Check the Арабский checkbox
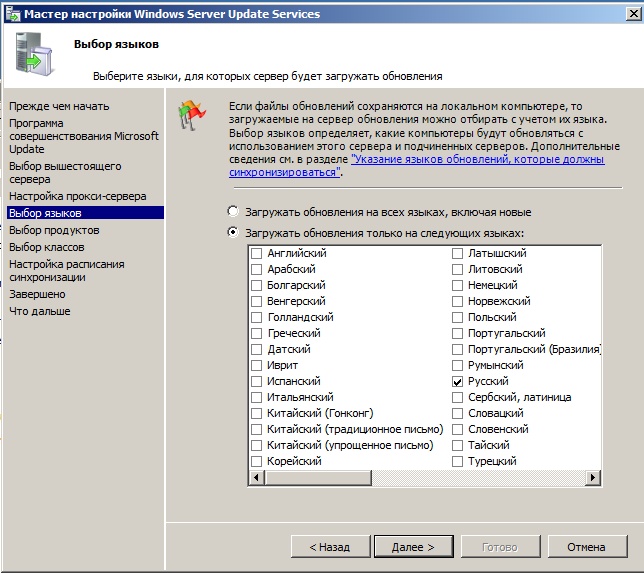Screen dimensions: 644x573 (257, 269)
